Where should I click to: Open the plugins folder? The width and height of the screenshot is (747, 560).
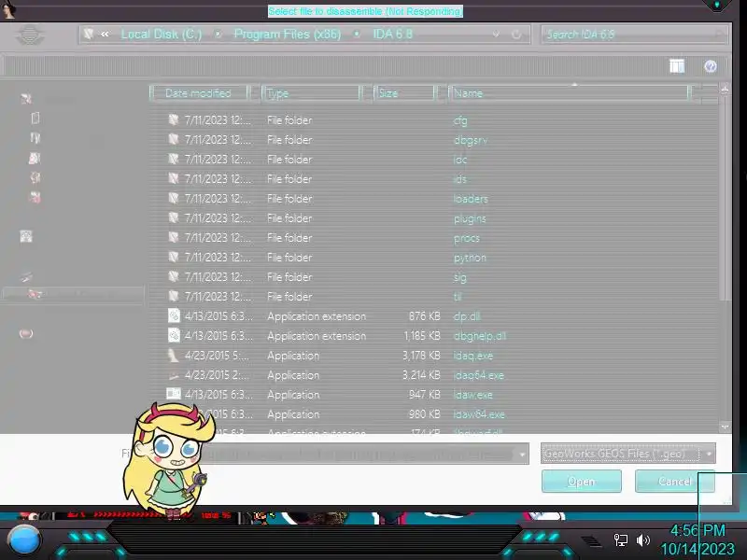click(470, 218)
